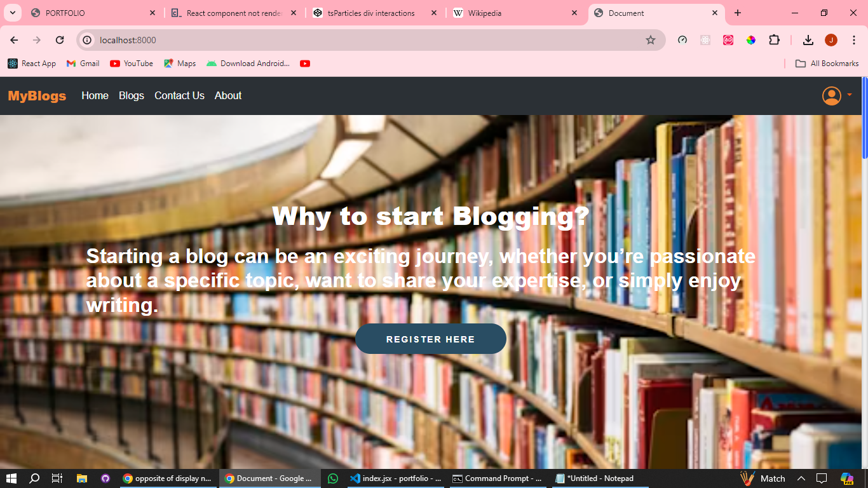Click the page's vertical scrollbar thumb
Screen dimensions: 868x488
coord(864,118)
